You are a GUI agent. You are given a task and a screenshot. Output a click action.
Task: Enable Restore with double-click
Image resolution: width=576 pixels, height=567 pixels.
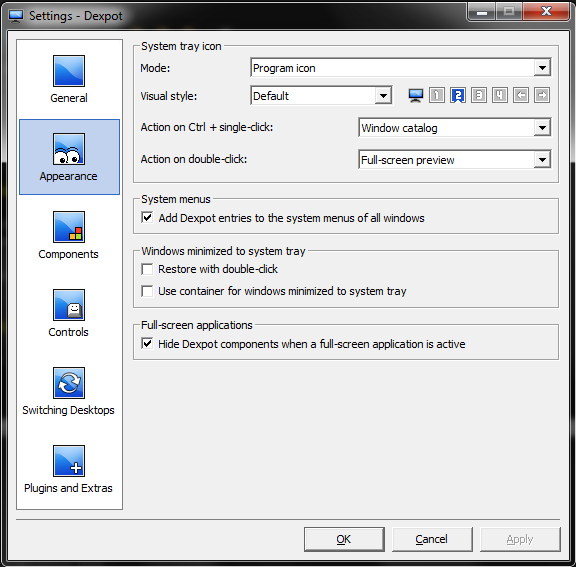pos(147,269)
